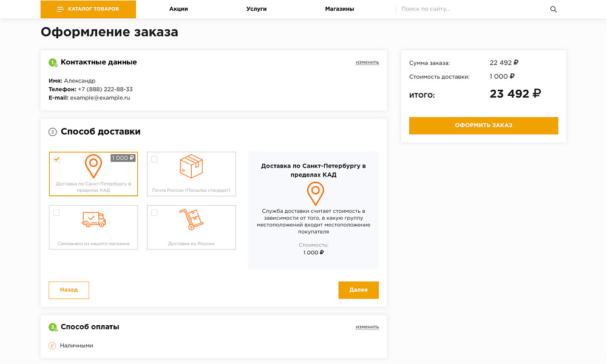Click the green checkmark icon beside Контактные данные
Screen dimensions: 607x364
(52, 62)
